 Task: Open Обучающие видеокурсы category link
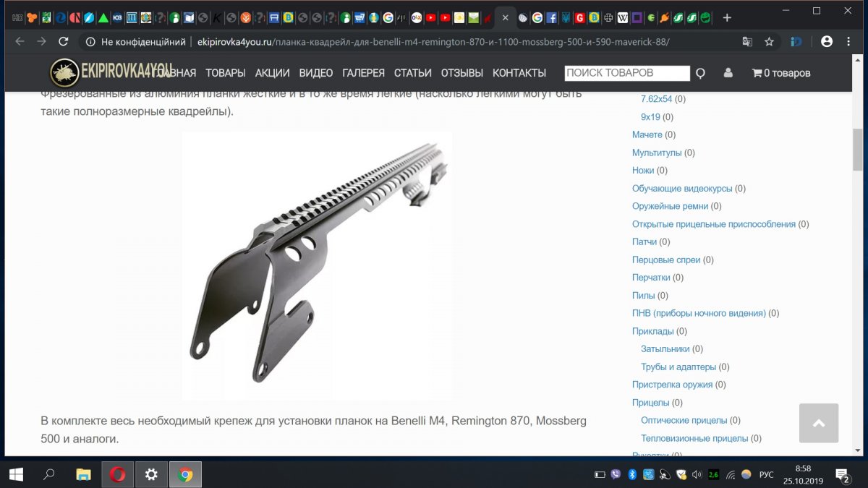coord(682,189)
